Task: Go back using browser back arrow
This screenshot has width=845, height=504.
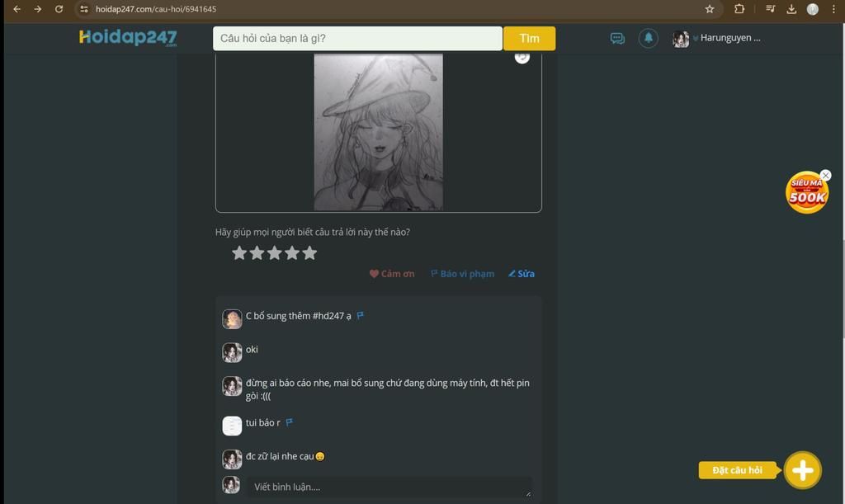Action: point(17,9)
